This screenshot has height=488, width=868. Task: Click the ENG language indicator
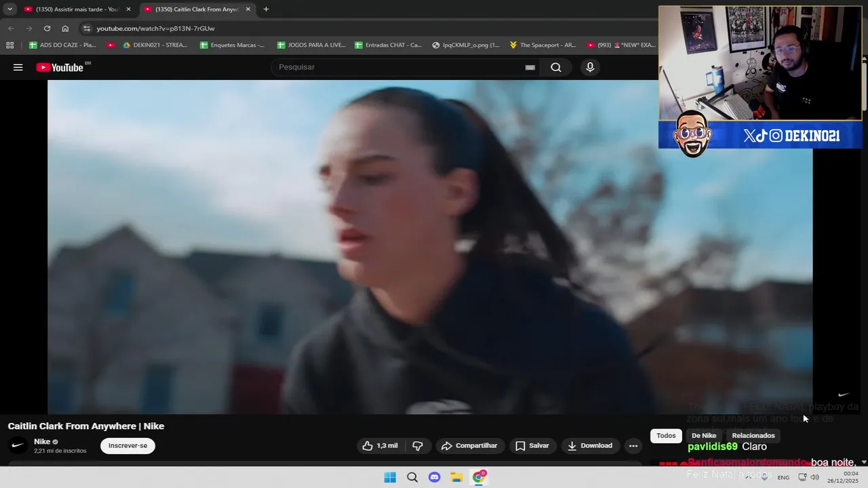[x=783, y=477]
